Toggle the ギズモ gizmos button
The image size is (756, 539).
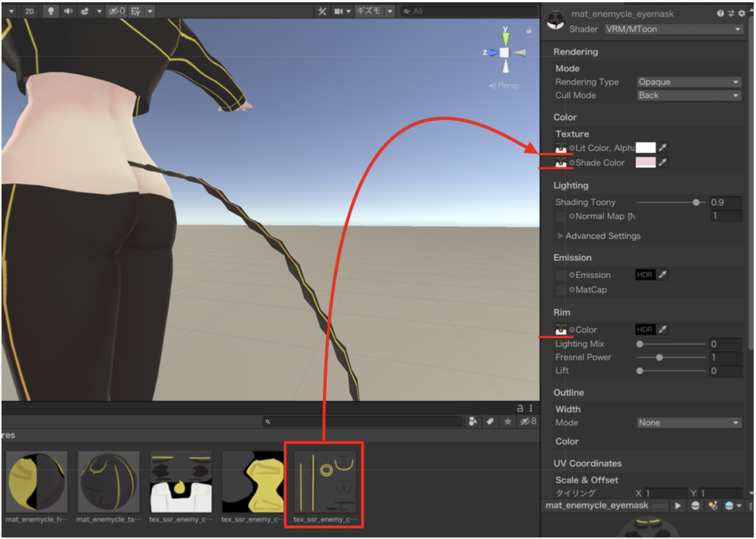pos(368,11)
